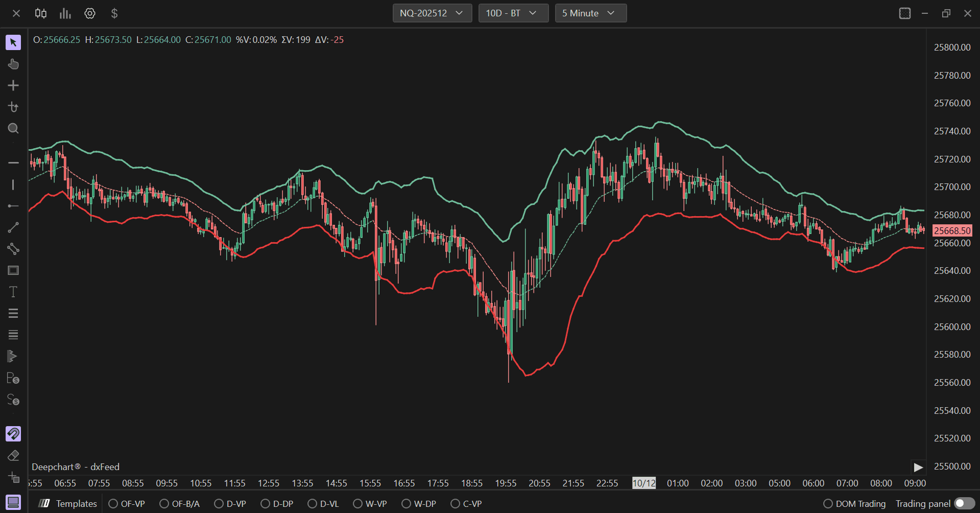
Task: Open the 5 Minute timeframe dropdown
Action: tap(591, 13)
